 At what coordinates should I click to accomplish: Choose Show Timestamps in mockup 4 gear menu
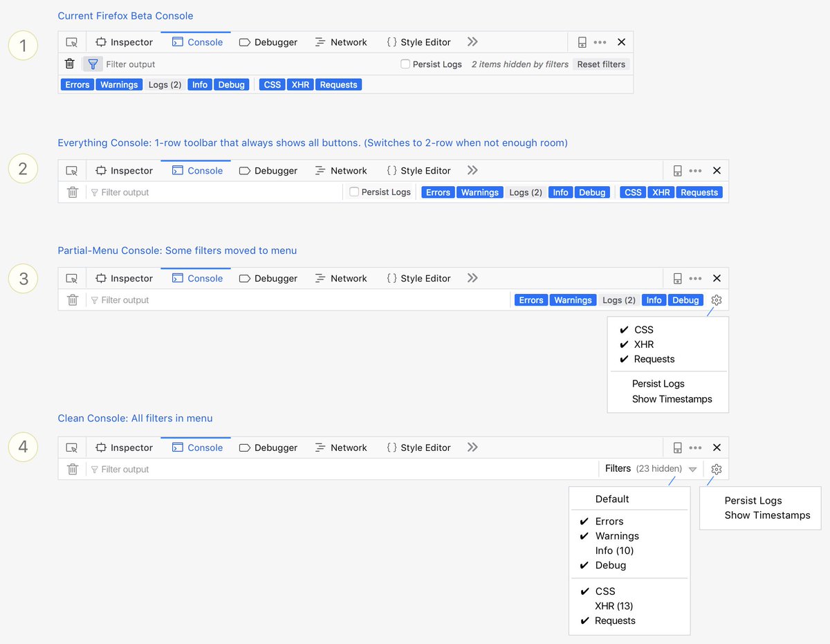click(x=767, y=515)
